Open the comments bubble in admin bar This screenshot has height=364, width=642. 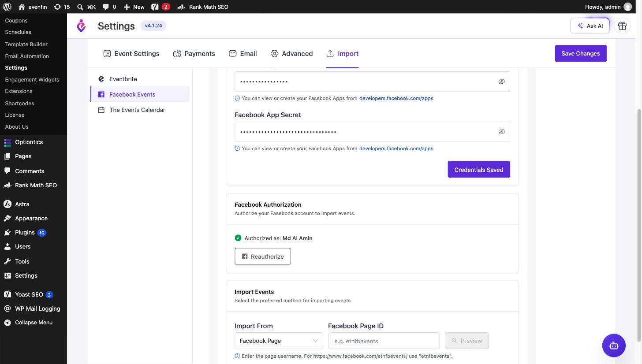109,7
